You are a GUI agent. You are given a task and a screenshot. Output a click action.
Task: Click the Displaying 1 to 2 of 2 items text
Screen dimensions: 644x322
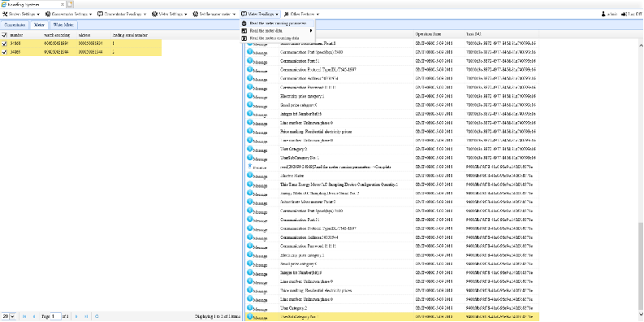(x=218, y=316)
